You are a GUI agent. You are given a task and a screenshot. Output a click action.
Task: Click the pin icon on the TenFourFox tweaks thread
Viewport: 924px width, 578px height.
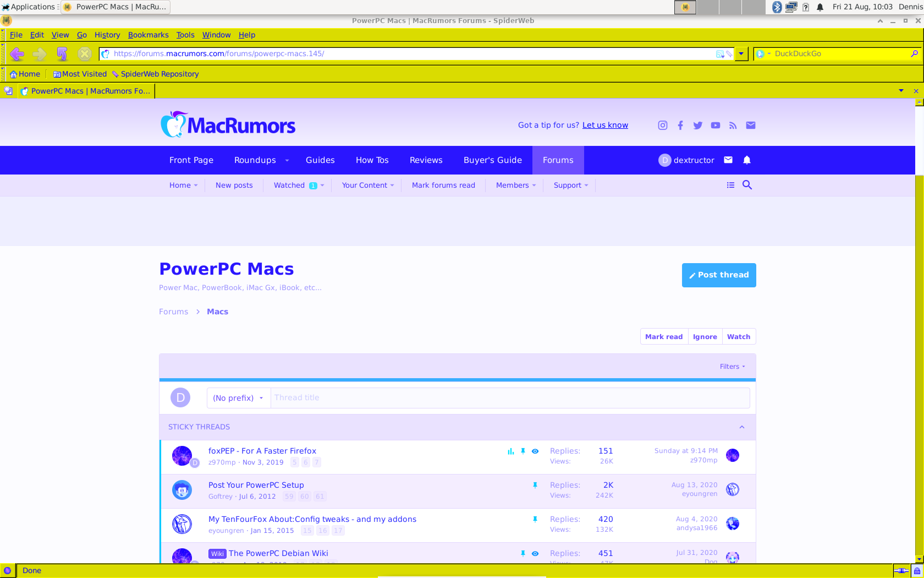535,519
